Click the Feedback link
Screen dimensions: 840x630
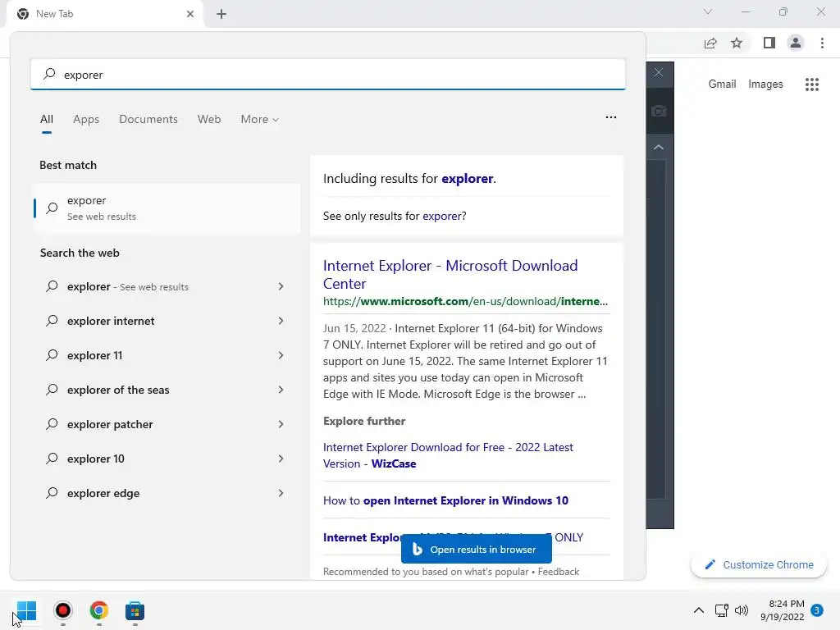point(558,572)
